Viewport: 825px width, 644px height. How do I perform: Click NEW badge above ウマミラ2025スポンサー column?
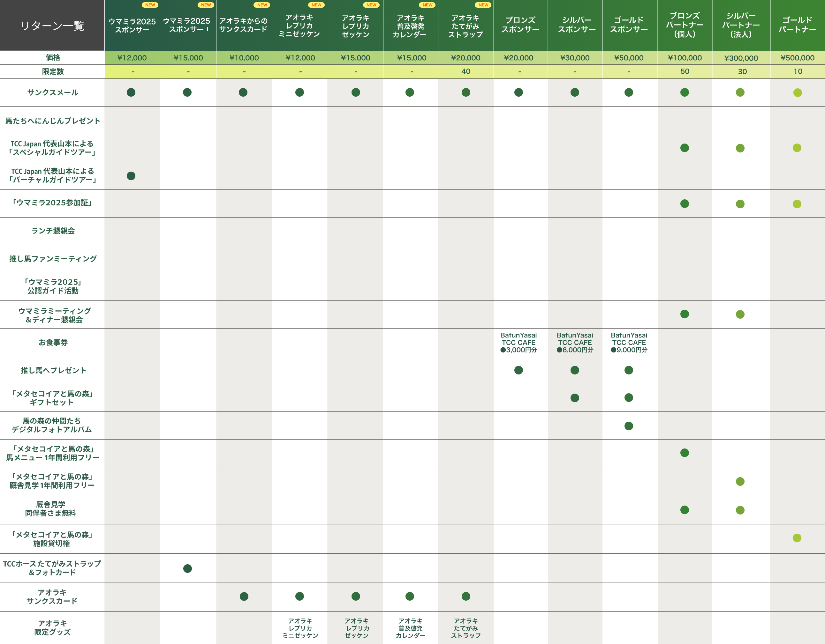click(150, 5)
